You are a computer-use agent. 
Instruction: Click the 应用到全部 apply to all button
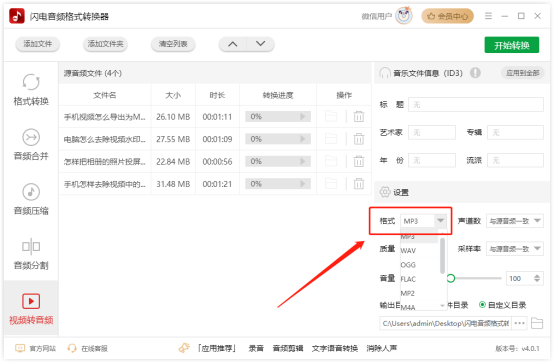pos(523,73)
